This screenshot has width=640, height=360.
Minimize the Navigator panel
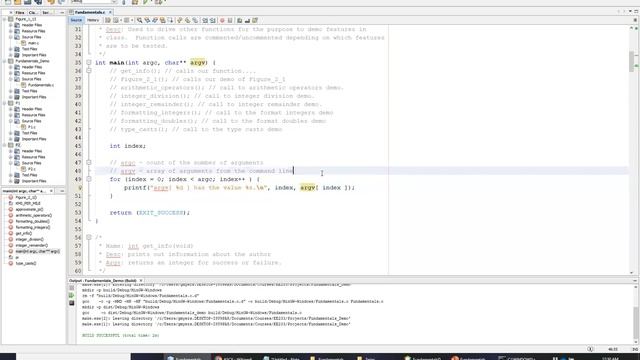point(62,191)
